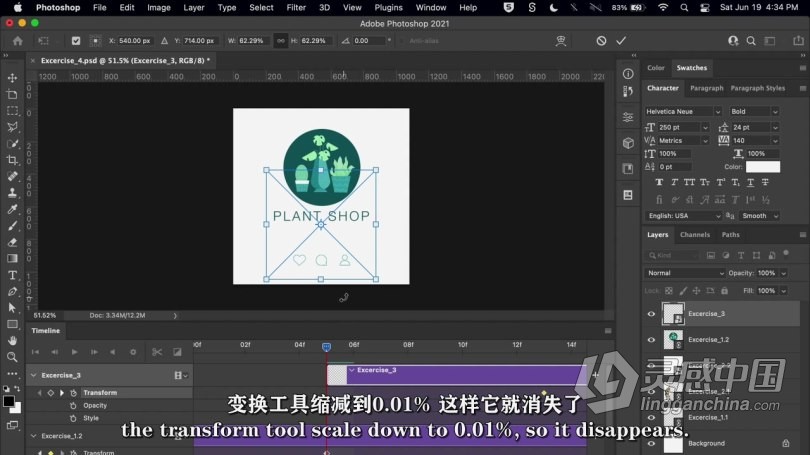Click the Excercise_3 layer thumbnail

coord(673,314)
